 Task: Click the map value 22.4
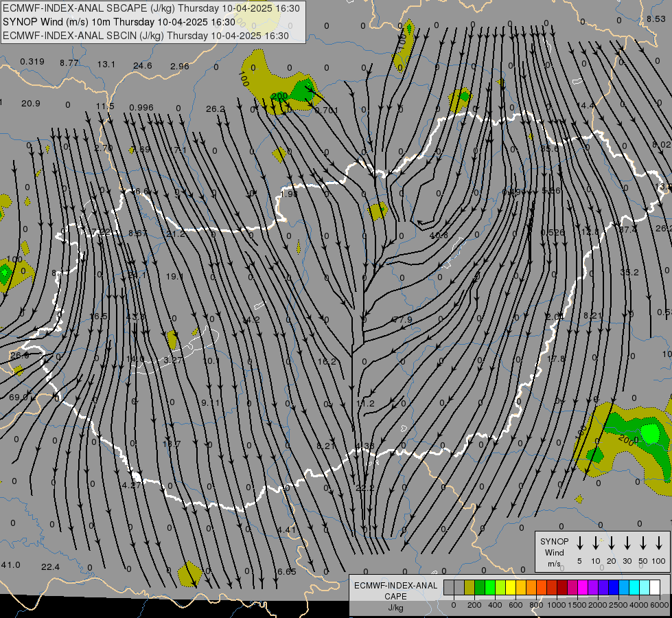[x=50, y=566]
